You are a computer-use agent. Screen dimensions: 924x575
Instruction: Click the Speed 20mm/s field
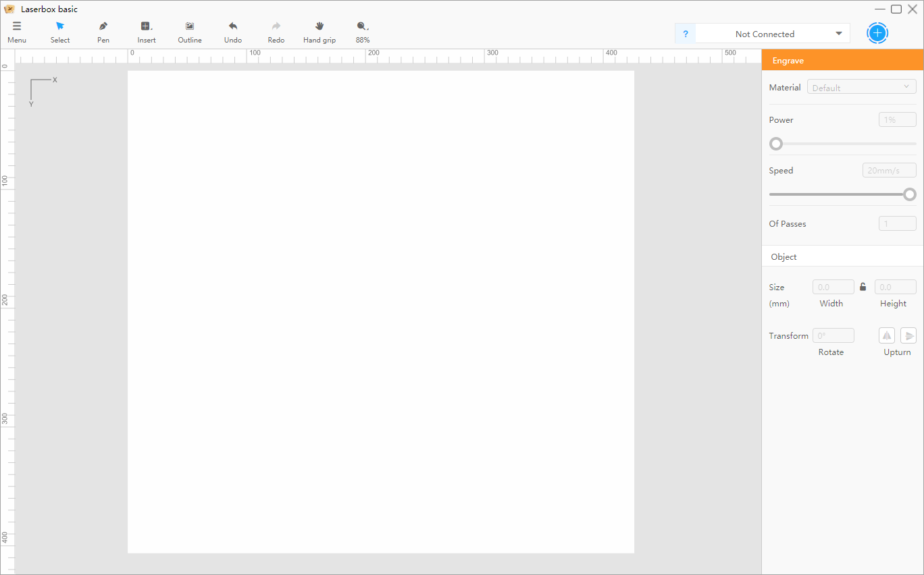pyautogui.click(x=890, y=170)
